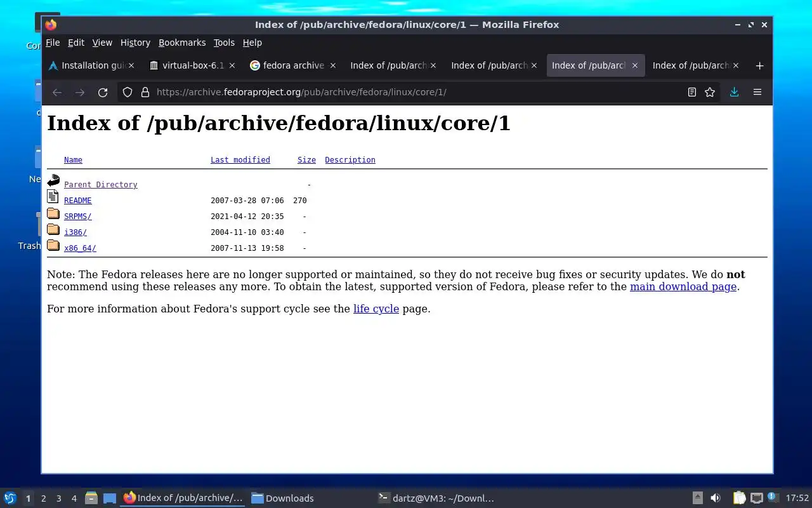Image resolution: width=812 pixels, height=508 pixels.
Task: Click the SRPMS folder icon
Action: coord(53,214)
